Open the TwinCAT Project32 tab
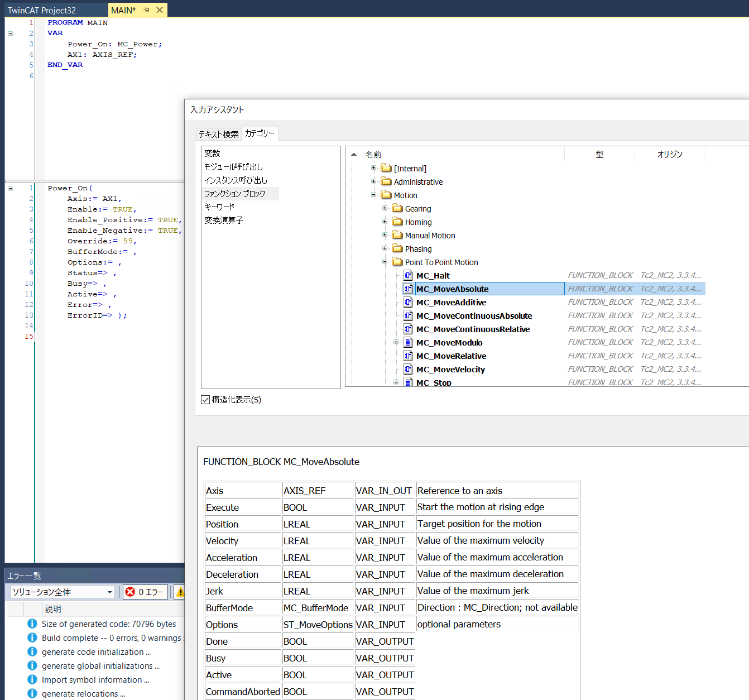The height and width of the screenshot is (700, 749). (x=42, y=10)
